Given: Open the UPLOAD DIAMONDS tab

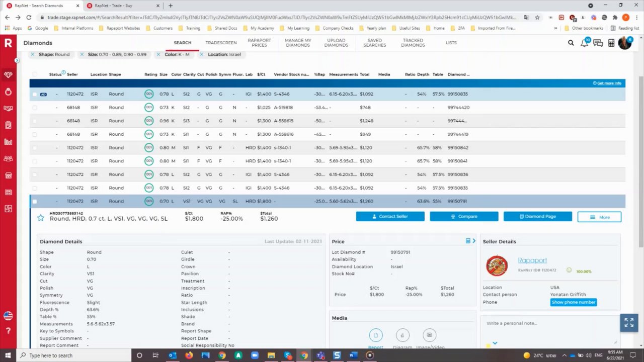Looking at the screenshot, I should point(336,43).
